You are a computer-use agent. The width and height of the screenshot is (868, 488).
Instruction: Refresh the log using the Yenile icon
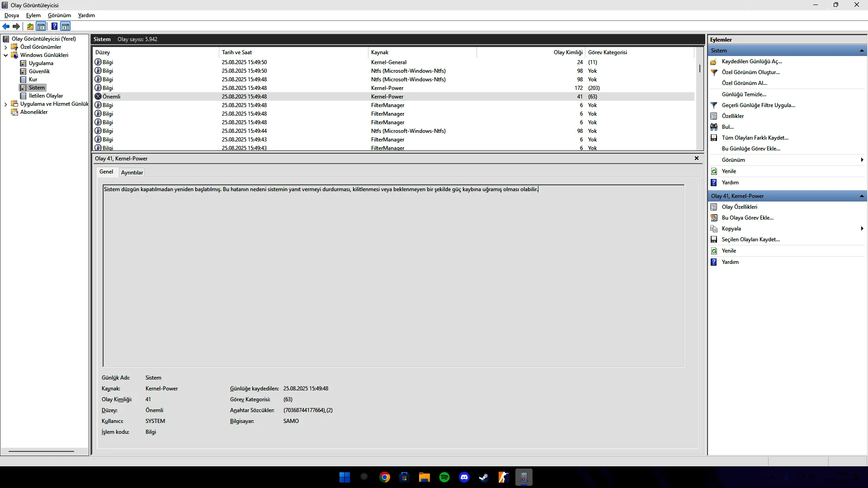[714, 171]
